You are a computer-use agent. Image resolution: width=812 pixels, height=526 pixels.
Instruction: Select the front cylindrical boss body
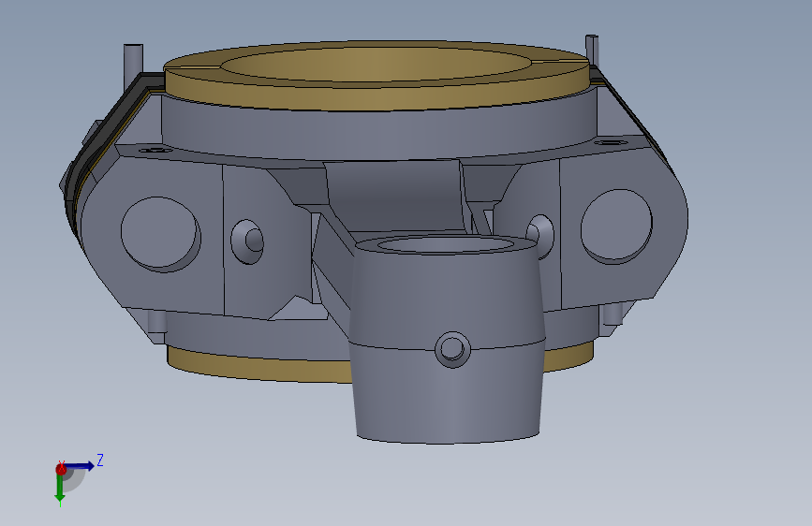point(449,342)
